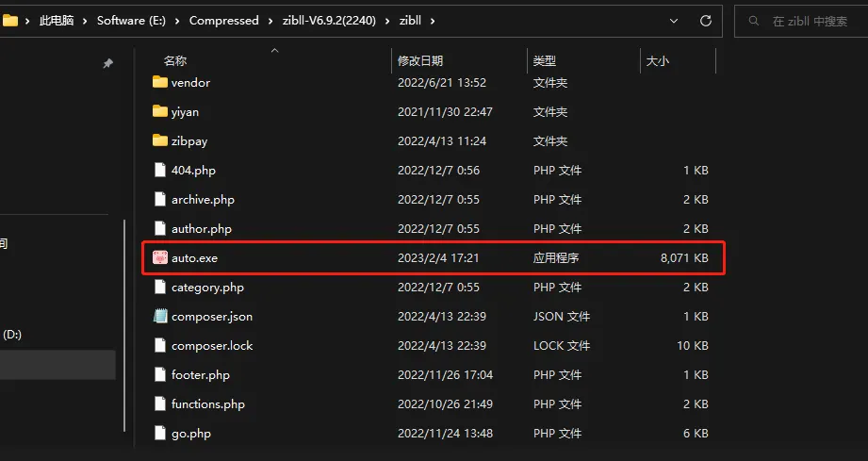This screenshot has height=461, width=868.
Task: Select the yiyan folder icon
Action: [x=160, y=111]
